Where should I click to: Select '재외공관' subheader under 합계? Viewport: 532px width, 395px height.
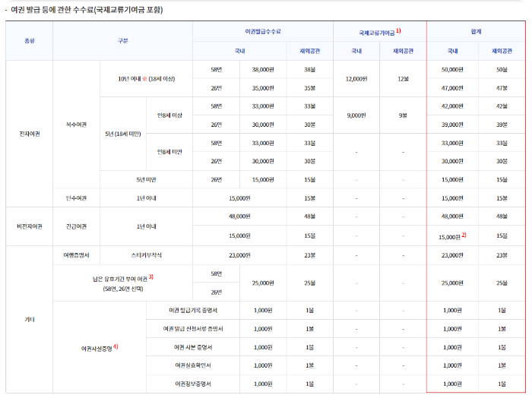point(502,51)
